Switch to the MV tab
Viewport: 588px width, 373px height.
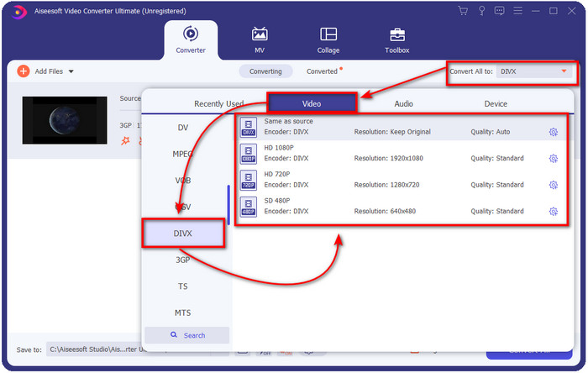(x=260, y=39)
